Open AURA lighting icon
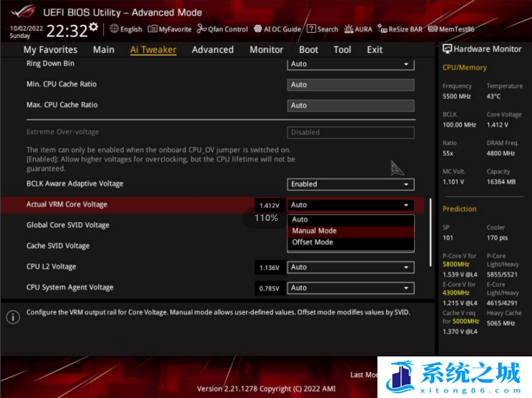This screenshot has width=532, height=398. point(348,29)
